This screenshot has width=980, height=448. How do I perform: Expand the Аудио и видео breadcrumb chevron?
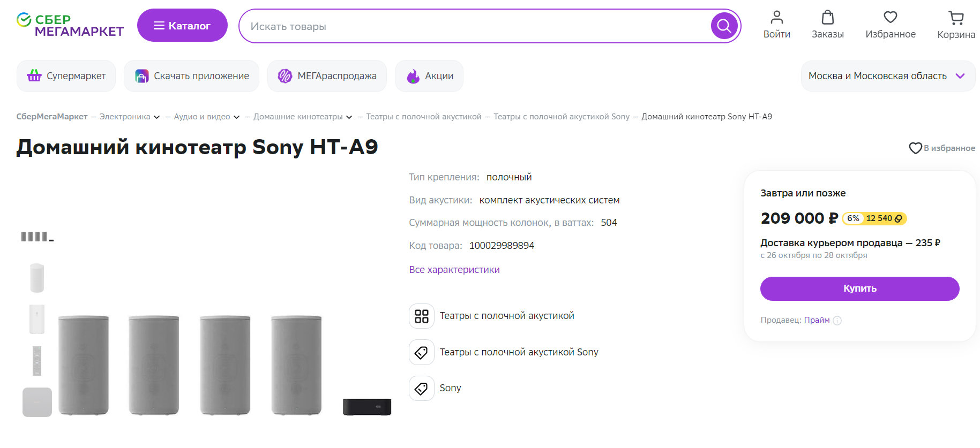236,117
